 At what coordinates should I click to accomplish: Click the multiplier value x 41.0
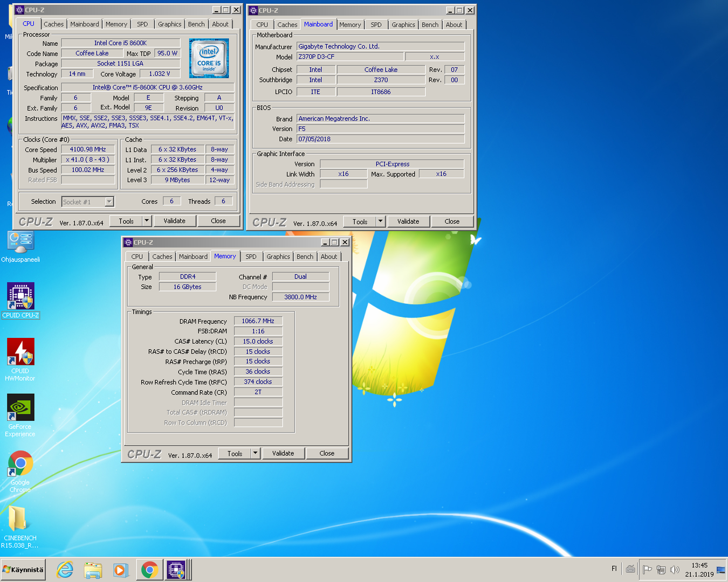[x=88, y=160]
